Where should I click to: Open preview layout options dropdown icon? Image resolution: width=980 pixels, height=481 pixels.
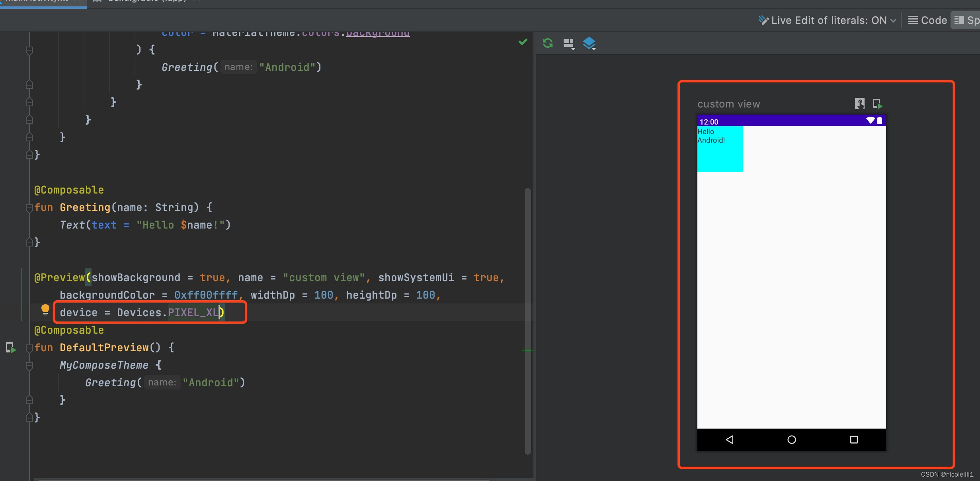pyautogui.click(x=569, y=43)
